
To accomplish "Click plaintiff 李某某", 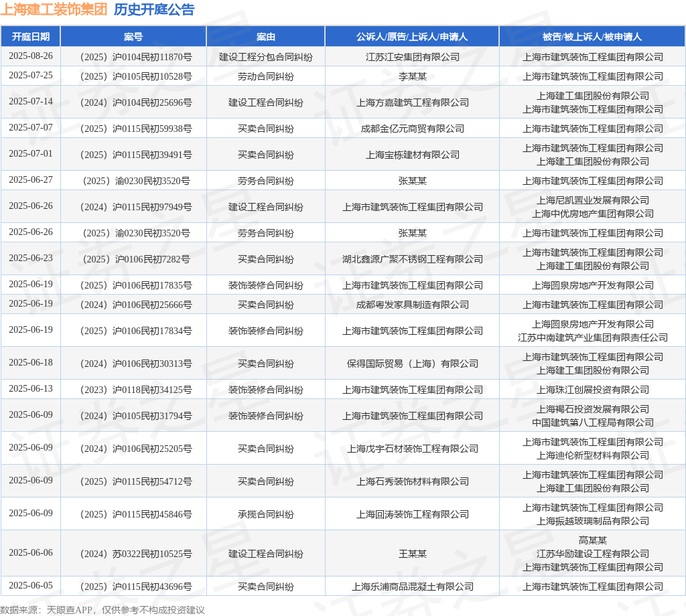I will click(412, 76).
